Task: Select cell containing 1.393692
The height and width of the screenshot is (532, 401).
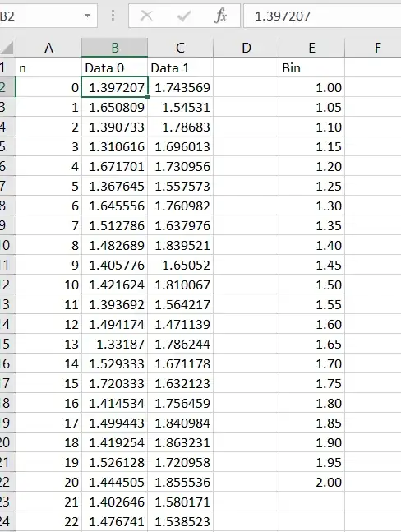Action: 114,304
